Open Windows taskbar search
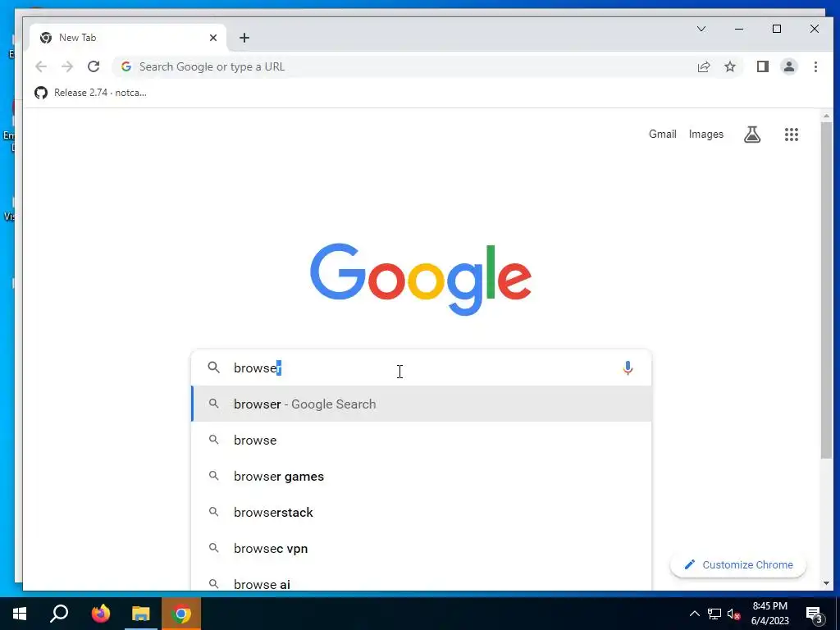The height and width of the screenshot is (630, 840). [x=59, y=614]
